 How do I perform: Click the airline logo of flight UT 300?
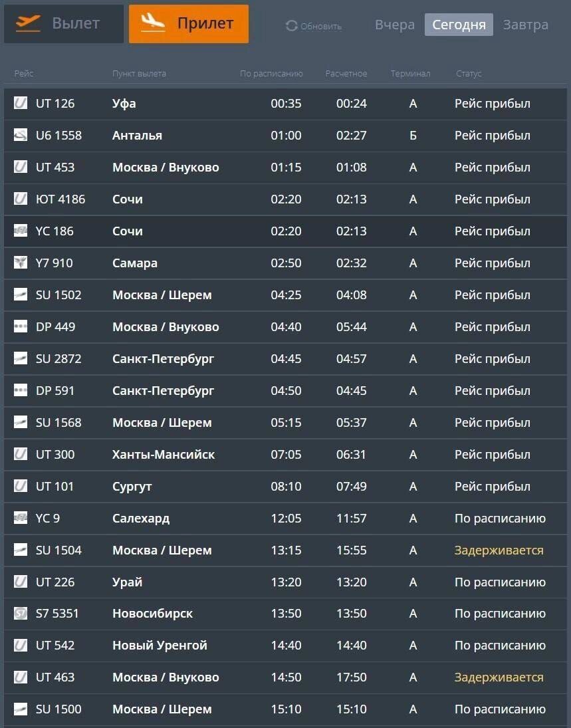tap(21, 453)
